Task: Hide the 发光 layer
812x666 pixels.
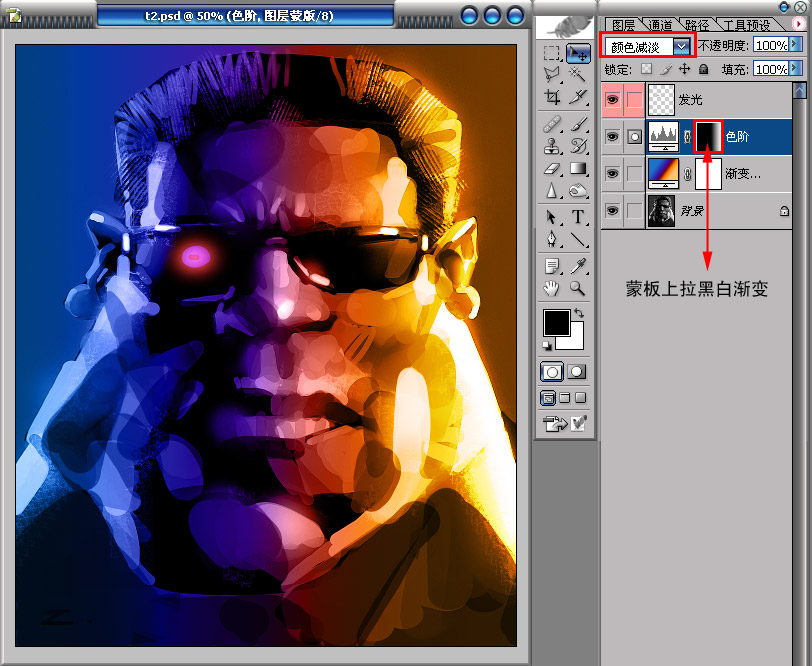Action: point(612,99)
